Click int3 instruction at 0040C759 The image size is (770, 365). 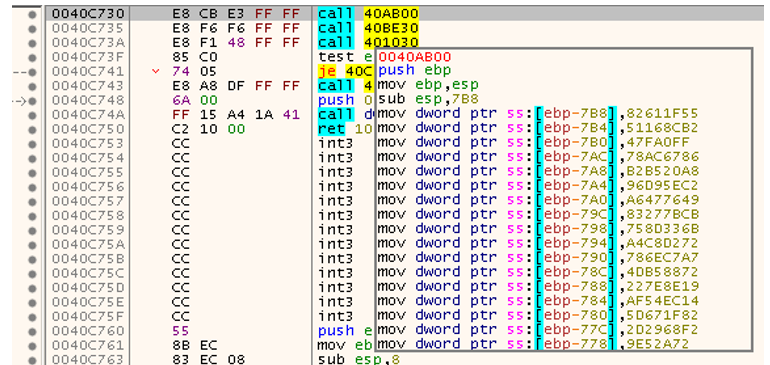tap(335, 230)
